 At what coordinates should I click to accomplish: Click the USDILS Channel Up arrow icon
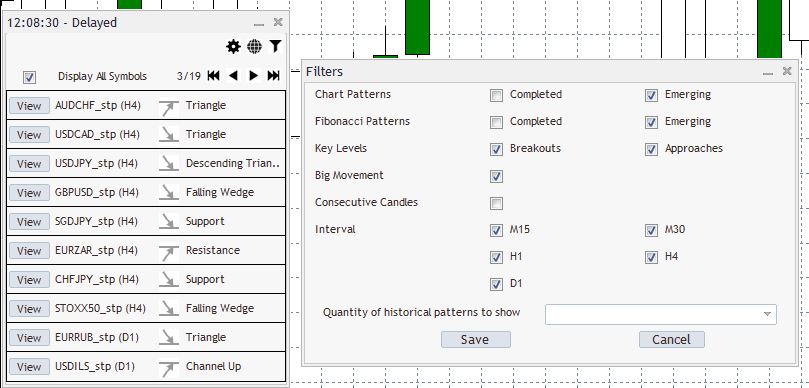click(169, 367)
